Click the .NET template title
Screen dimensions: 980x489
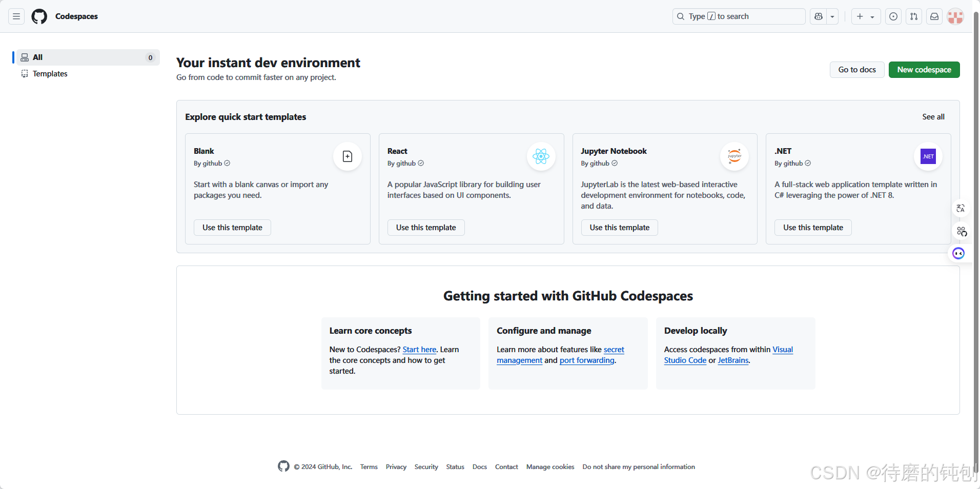[x=783, y=151]
